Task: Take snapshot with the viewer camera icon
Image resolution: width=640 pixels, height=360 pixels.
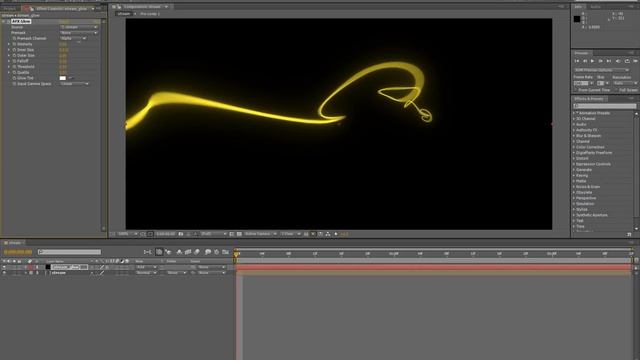Action: click(x=181, y=234)
